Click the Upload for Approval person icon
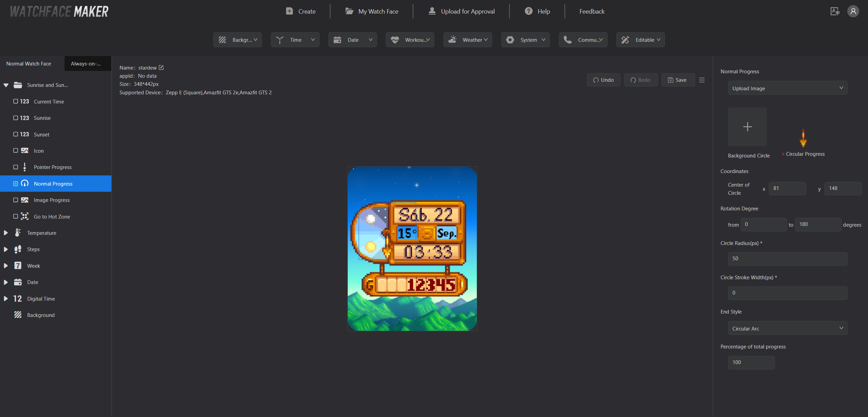Screen dimensions: 868x417 pyautogui.click(x=432, y=11)
